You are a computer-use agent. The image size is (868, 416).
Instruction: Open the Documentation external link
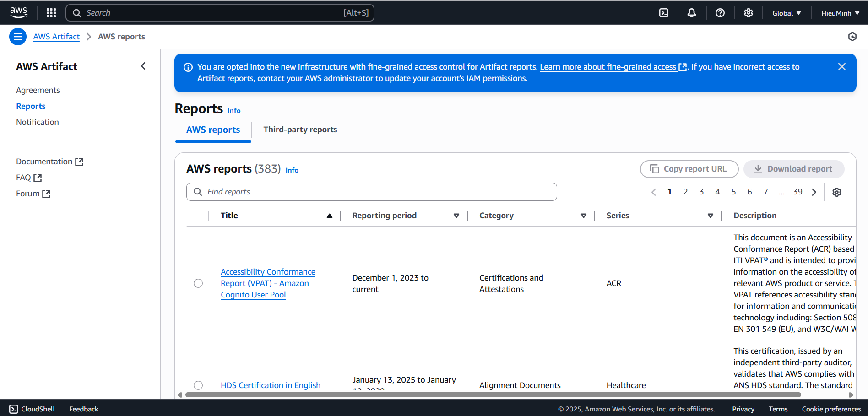[x=49, y=162]
